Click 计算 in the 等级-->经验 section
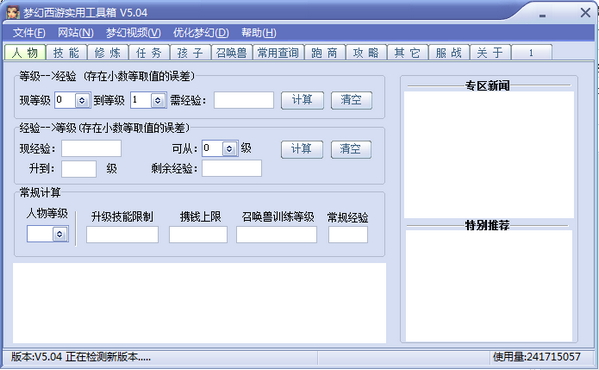This screenshot has width=599, height=370. pyautogui.click(x=302, y=100)
